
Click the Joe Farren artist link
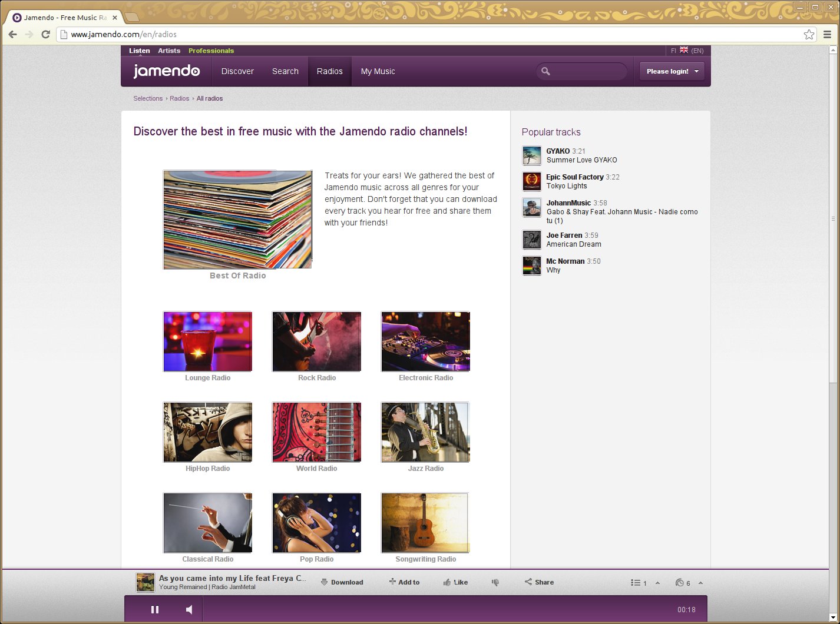click(564, 235)
